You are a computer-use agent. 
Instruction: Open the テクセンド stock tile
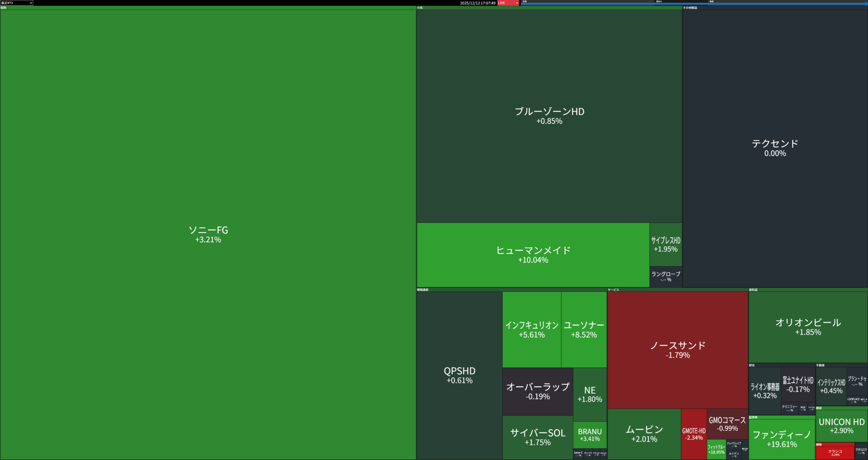(x=774, y=148)
